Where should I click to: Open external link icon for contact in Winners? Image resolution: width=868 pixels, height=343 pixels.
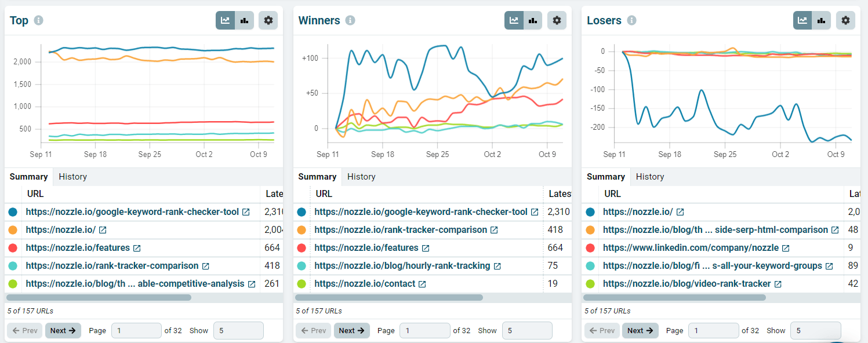tap(422, 284)
